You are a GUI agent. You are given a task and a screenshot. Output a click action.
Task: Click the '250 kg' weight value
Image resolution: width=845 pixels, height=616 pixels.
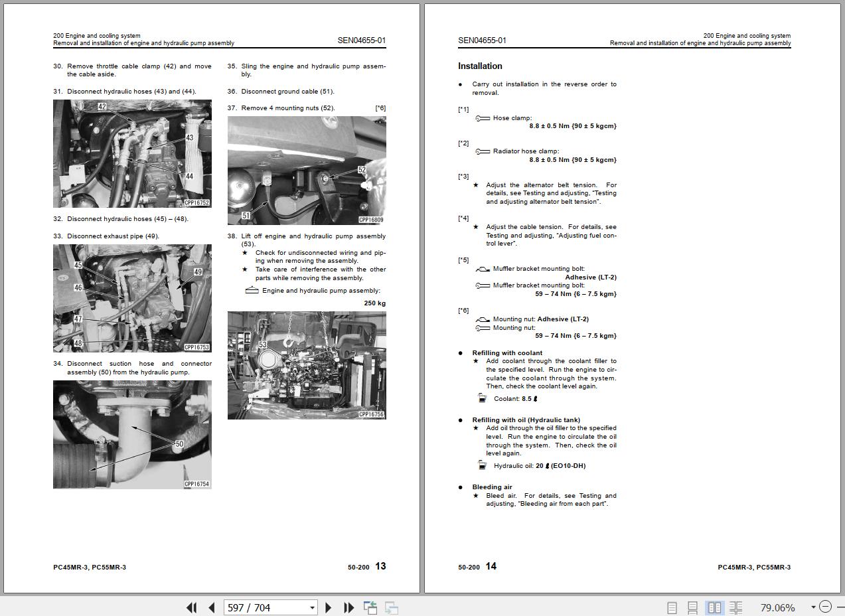coord(374,303)
